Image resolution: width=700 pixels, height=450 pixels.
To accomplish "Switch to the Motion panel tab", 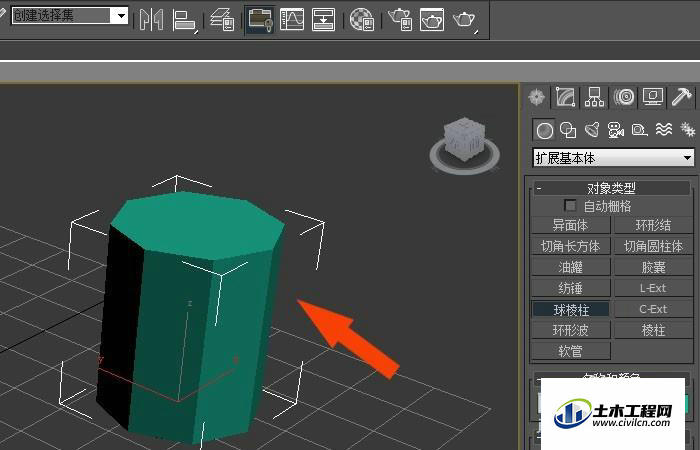I will tap(624, 97).
